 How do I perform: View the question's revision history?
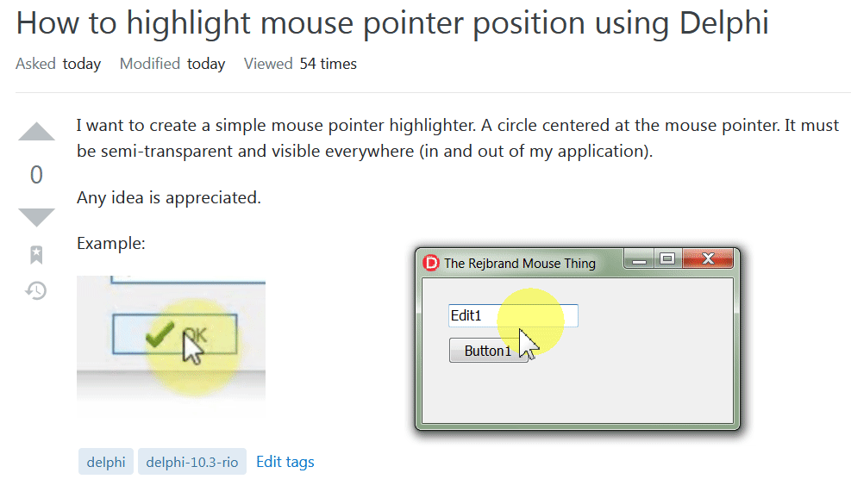(x=36, y=291)
